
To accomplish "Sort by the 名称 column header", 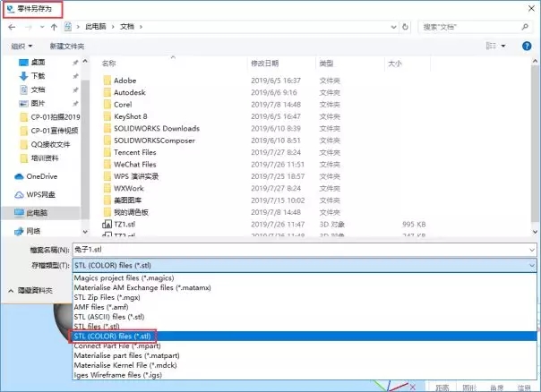I will 109,64.
